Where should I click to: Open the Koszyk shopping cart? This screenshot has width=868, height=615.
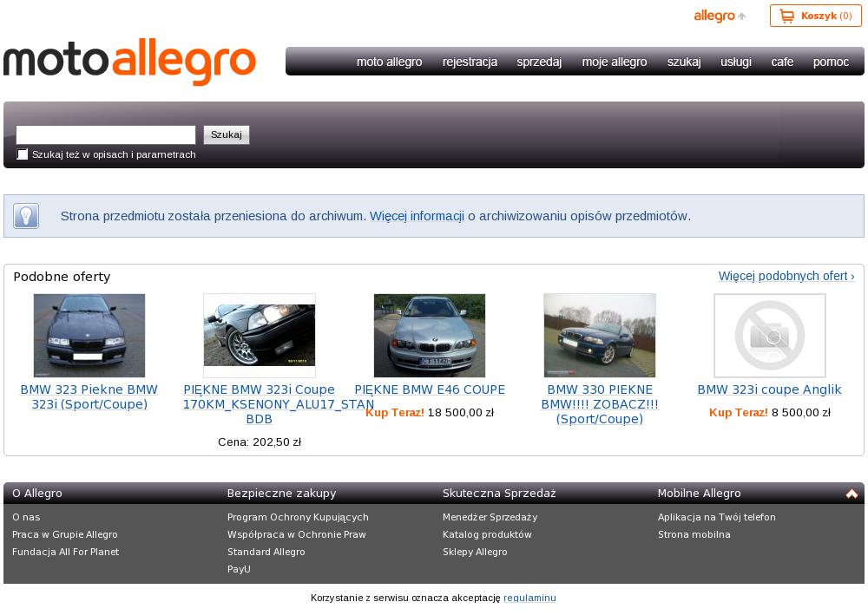(x=815, y=16)
